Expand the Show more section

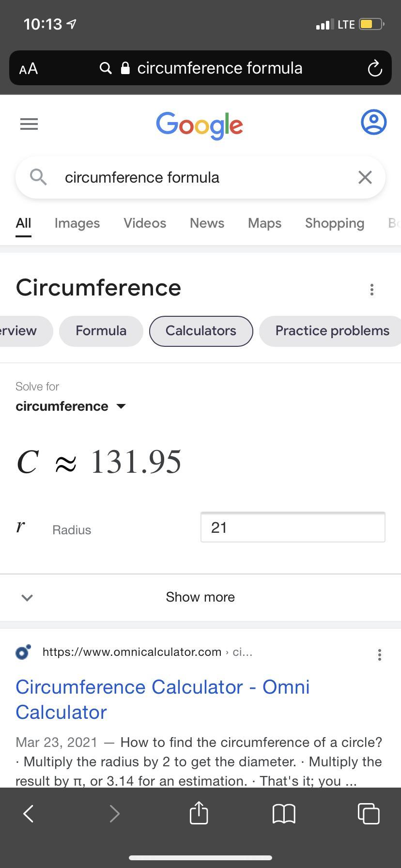click(x=200, y=597)
